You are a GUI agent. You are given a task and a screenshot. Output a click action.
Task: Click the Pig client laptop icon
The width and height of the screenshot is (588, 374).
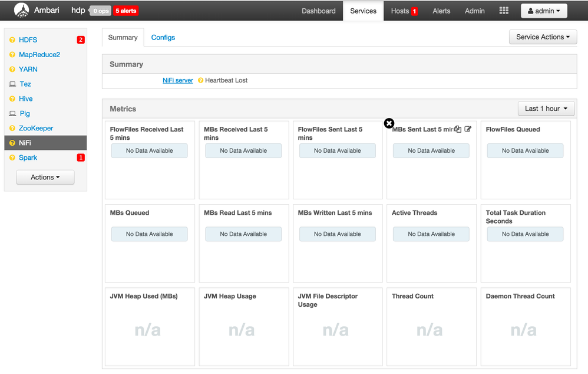tap(12, 113)
